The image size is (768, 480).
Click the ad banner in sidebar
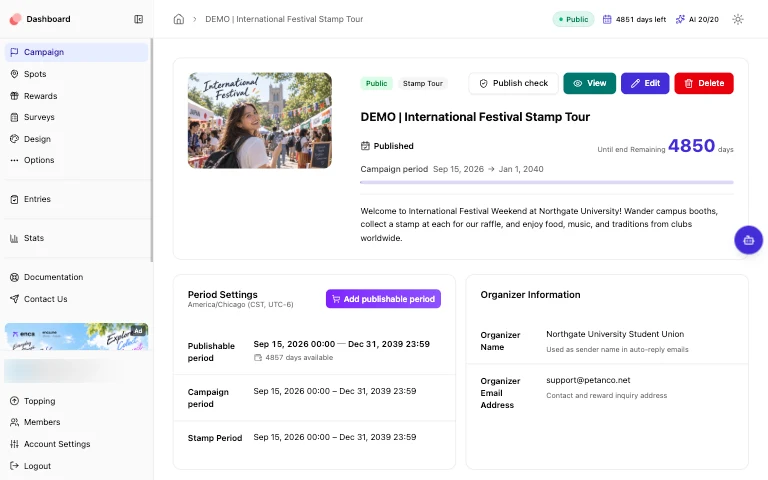76,336
